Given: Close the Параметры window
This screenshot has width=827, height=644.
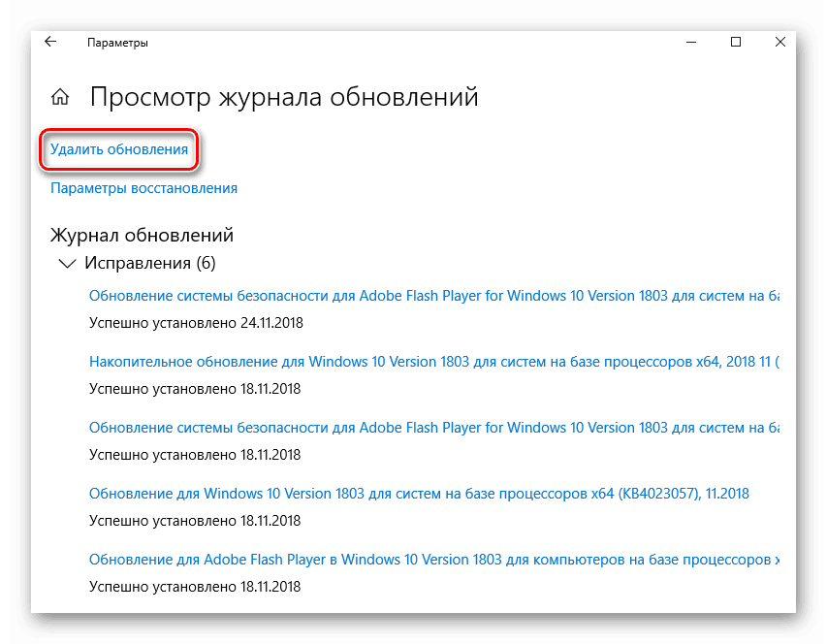Looking at the screenshot, I should (x=779, y=42).
